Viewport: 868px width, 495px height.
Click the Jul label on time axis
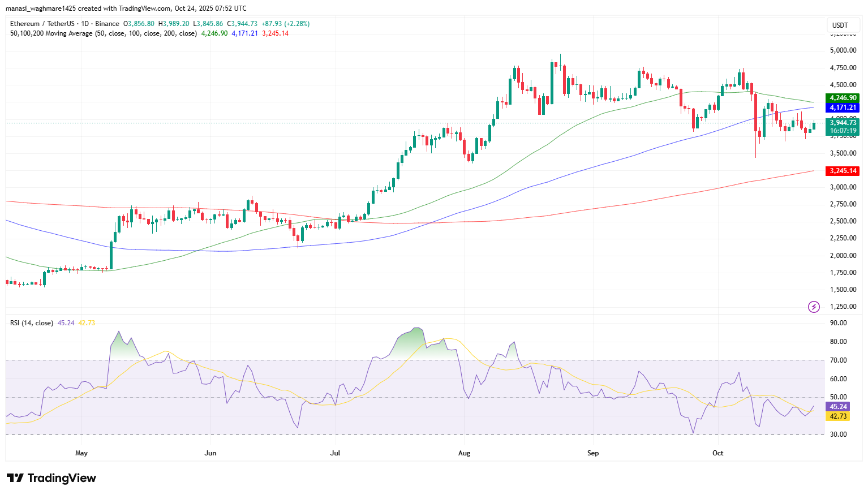coord(336,453)
